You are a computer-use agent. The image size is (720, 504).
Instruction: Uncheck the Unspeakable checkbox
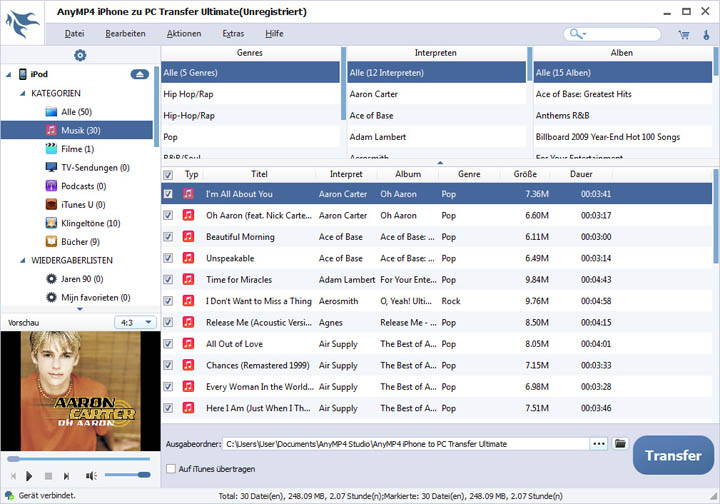tap(169, 258)
